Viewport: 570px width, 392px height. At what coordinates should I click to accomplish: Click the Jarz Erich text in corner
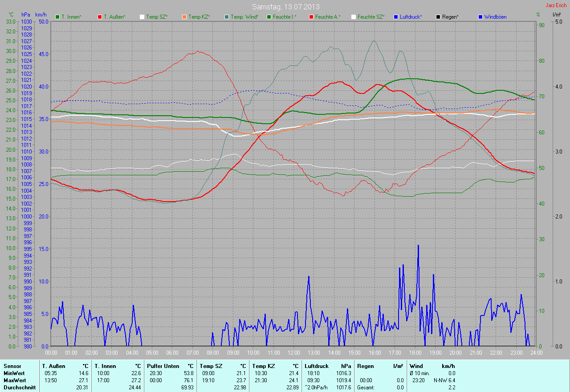(x=556, y=5)
